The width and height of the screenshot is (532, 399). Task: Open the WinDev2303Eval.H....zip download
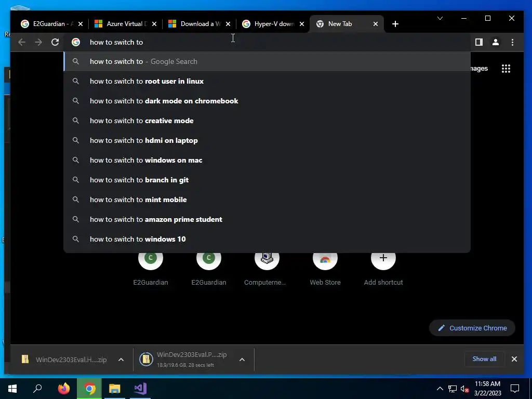64,360
